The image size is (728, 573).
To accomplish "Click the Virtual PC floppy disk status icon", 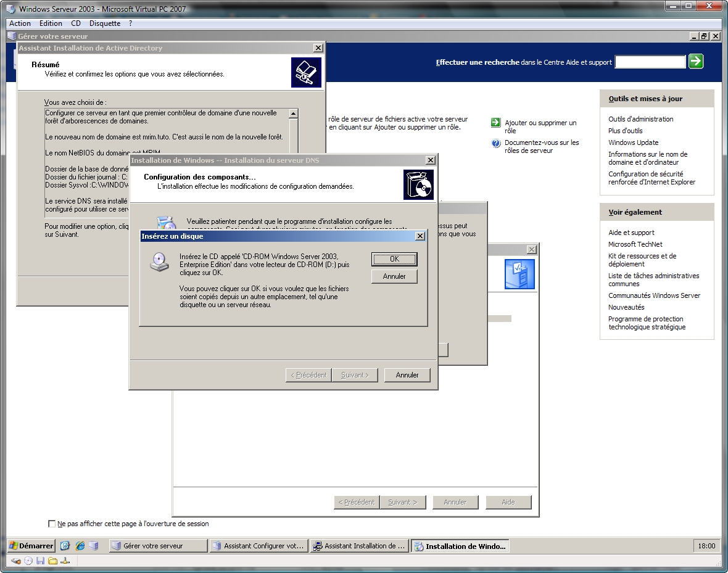I will [x=40, y=561].
